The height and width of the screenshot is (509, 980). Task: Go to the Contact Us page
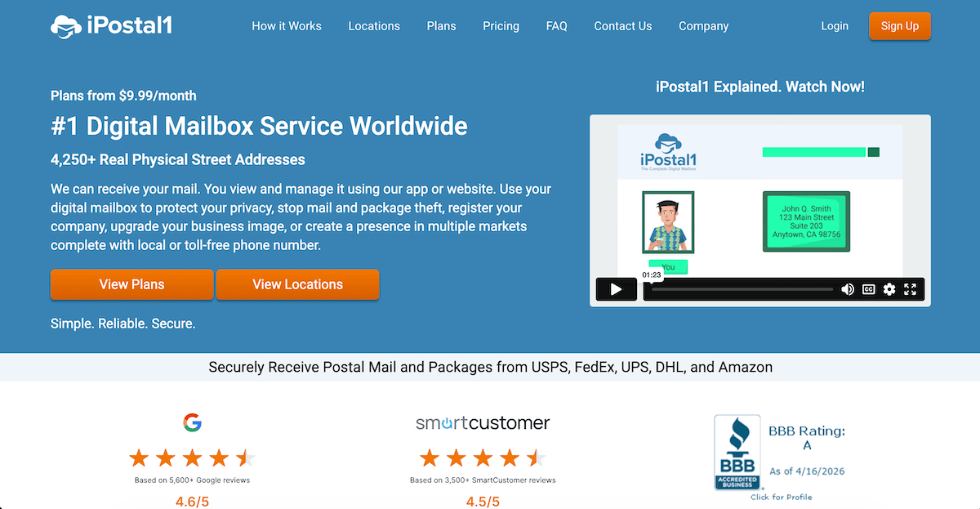(623, 26)
